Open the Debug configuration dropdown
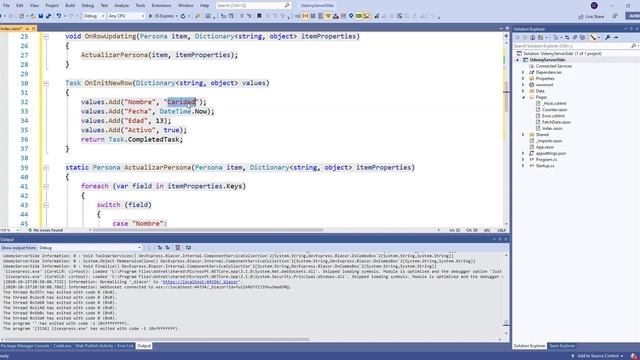The height and width of the screenshot is (360, 640). click(x=94, y=16)
